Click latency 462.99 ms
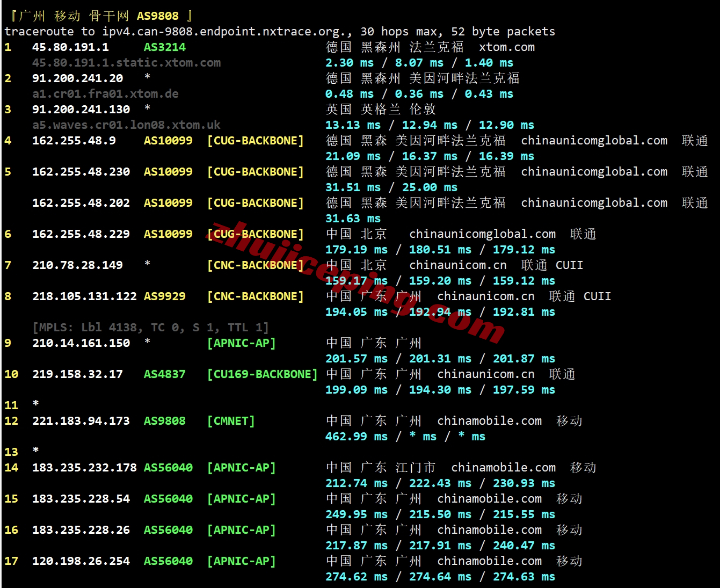Image resolution: width=720 pixels, height=588 pixels. [357, 437]
